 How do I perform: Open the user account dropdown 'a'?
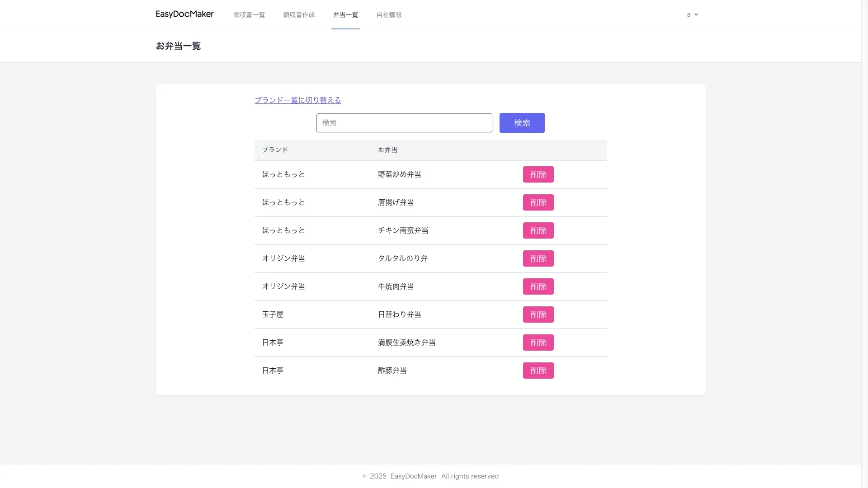[692, 14]
